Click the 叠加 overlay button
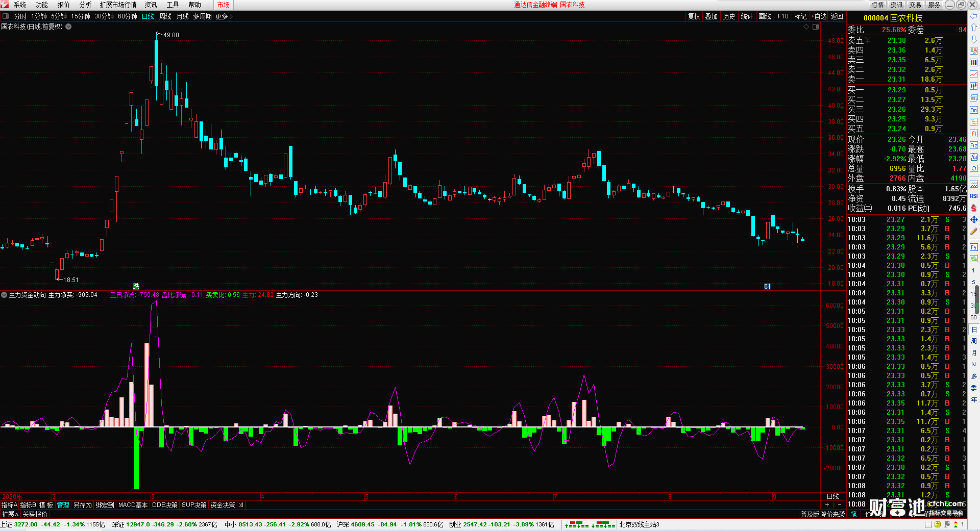The image size is (980, 531). pos(712,16)
